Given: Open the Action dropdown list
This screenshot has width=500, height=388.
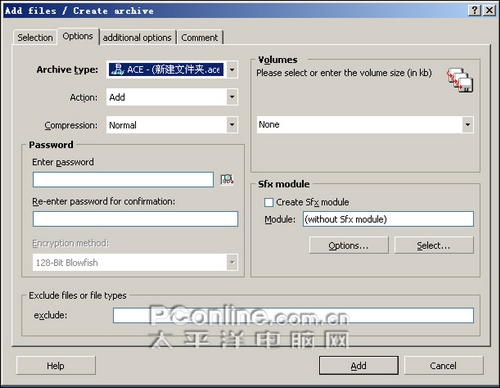Looking at the screenshot, I should pyautogui.click(x=232, y=97).
